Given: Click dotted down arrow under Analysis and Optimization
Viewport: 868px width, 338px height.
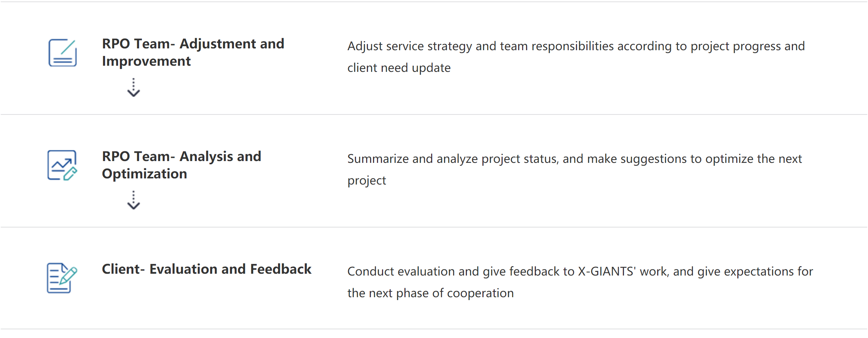Looking at the screenshot, I should click(134, 200).
